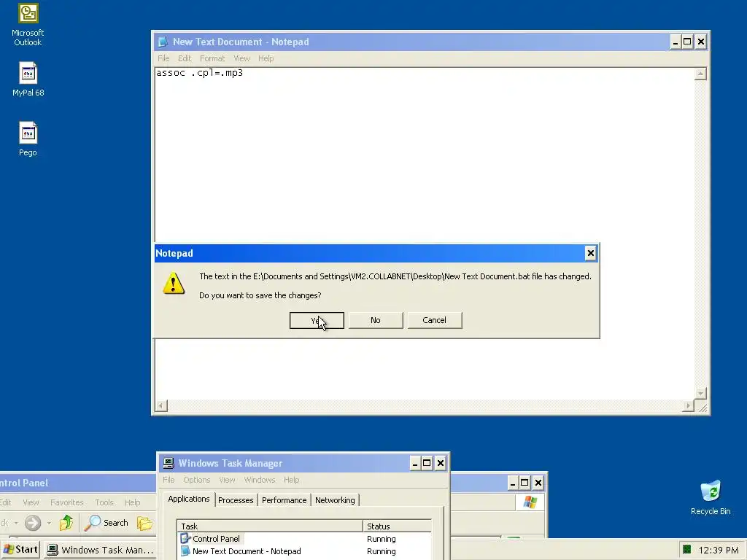The height and width of the screenshot is (560, 747).
Task: Open Back button dropdown arrow in Control Panel
Action: [16, 523]
